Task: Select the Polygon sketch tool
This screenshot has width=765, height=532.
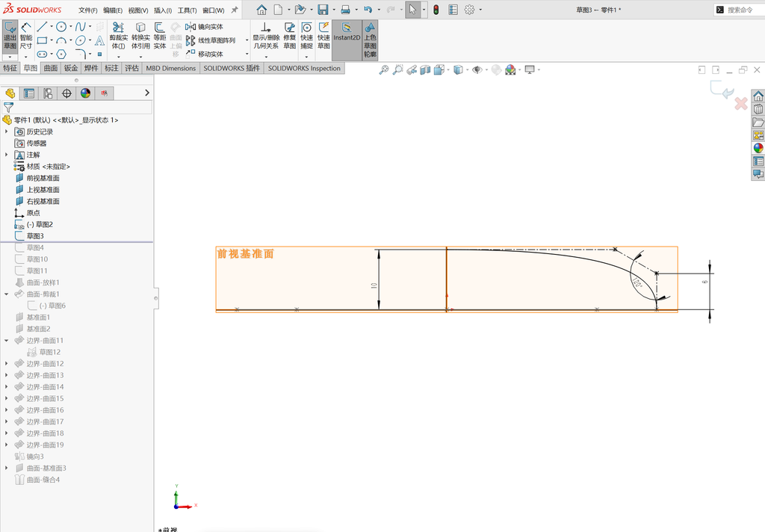Action: [61, 54]
